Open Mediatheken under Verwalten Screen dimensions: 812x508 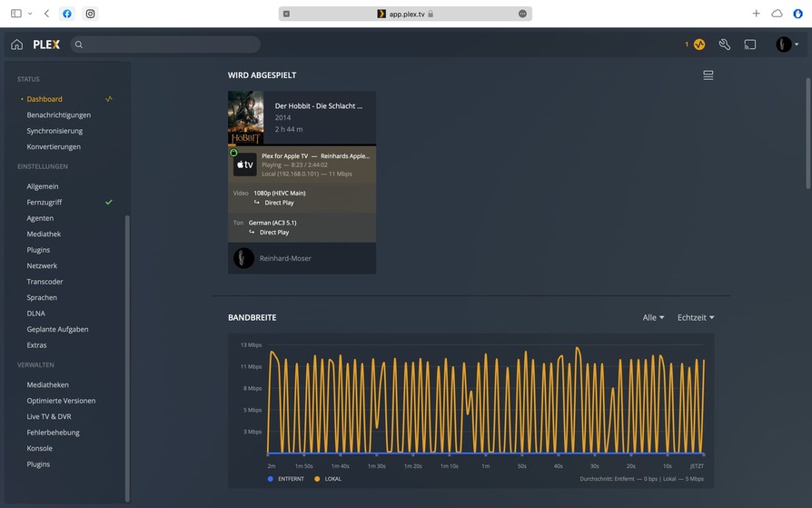(x=47, y=384)
